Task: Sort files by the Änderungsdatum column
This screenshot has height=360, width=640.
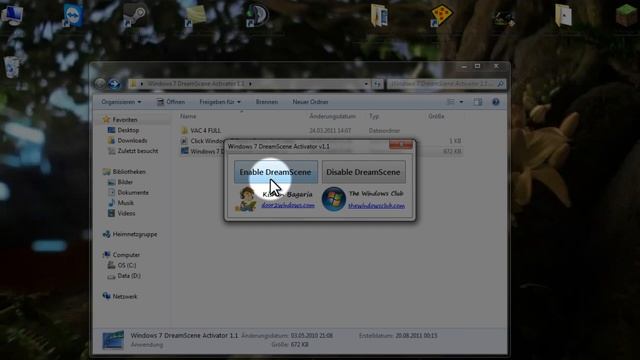Action: (x=332, y=116)
